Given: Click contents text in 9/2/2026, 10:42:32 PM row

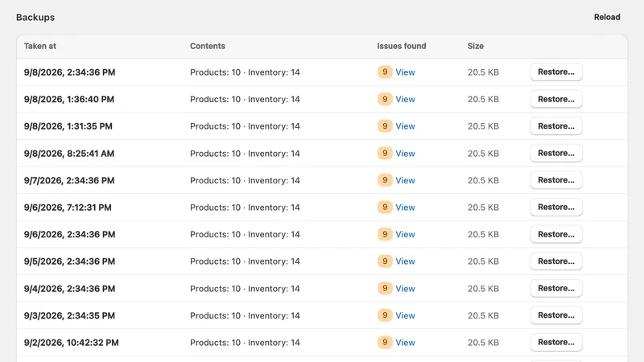Looking at the screenshot, I should 245,343.
